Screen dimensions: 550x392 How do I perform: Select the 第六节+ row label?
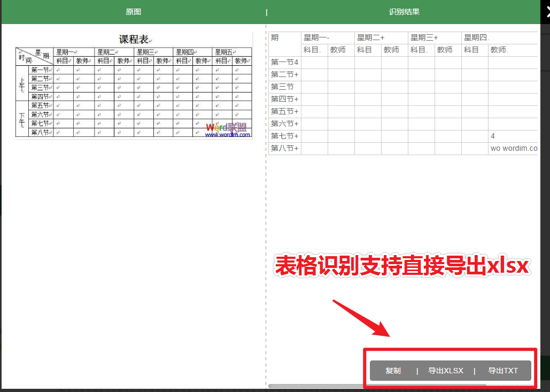pyautogui.click(x=285, y=124)
